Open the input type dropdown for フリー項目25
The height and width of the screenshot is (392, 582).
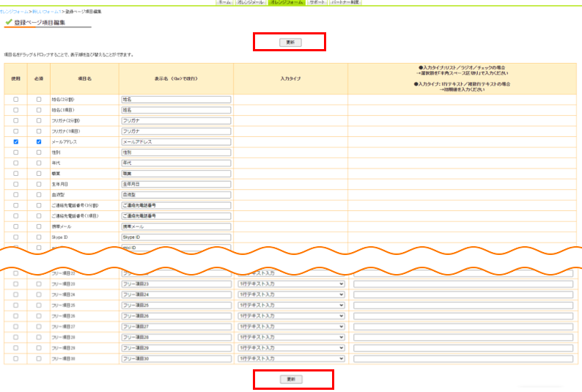point(291,306)
